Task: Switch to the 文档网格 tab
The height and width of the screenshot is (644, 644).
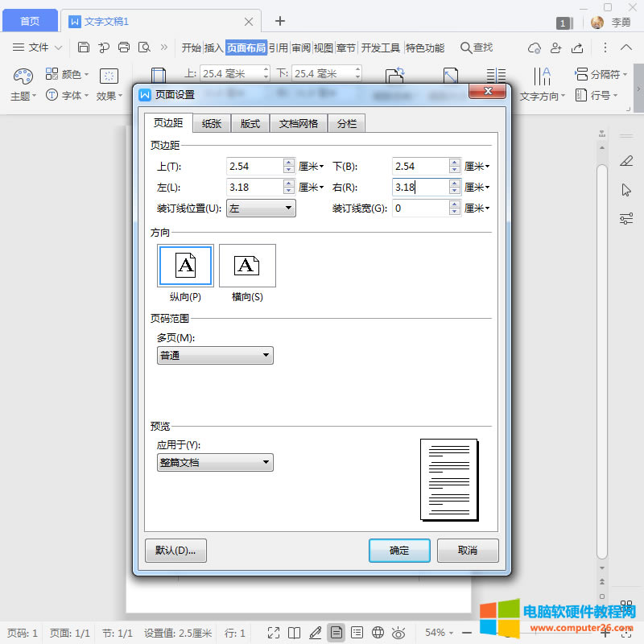Action: point(298,123)
